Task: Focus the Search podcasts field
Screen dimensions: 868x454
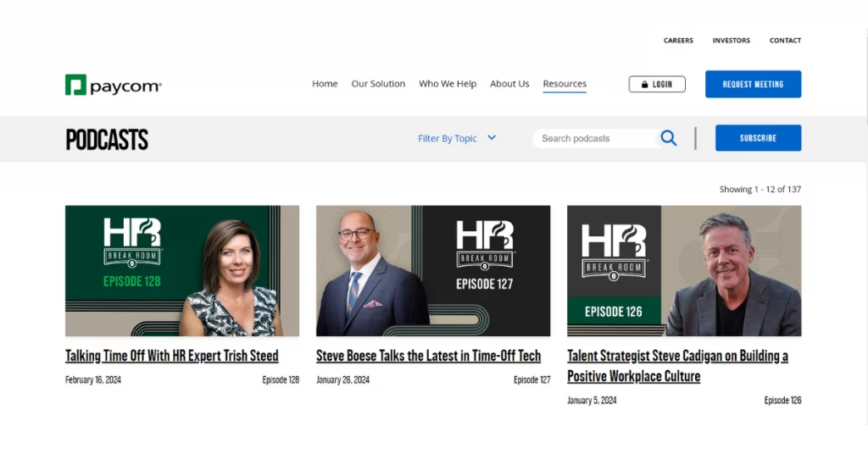Action: click(x=597, y=138)
